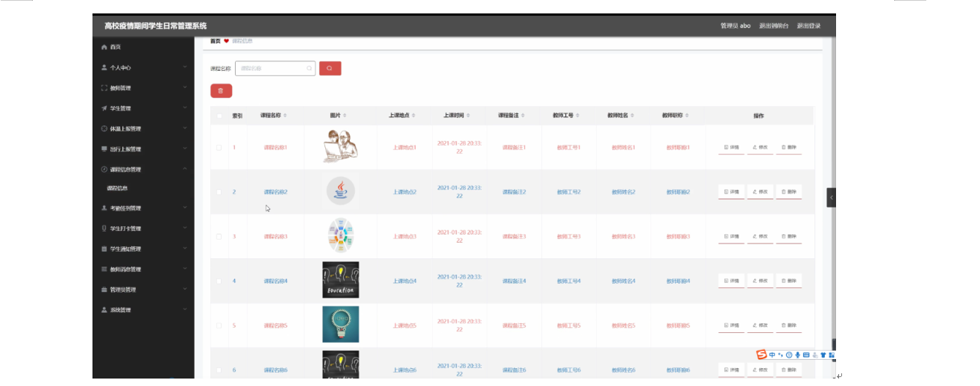Viewport: 980px width, 386px height.
Task: Sort by 上课时间 column arrows
Action: [469, 116]
